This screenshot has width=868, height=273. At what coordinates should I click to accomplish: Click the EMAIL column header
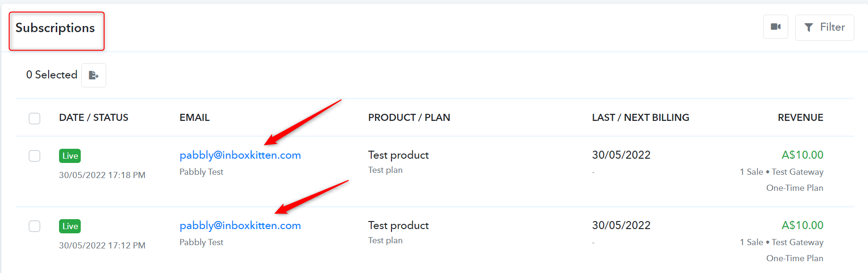195,118
